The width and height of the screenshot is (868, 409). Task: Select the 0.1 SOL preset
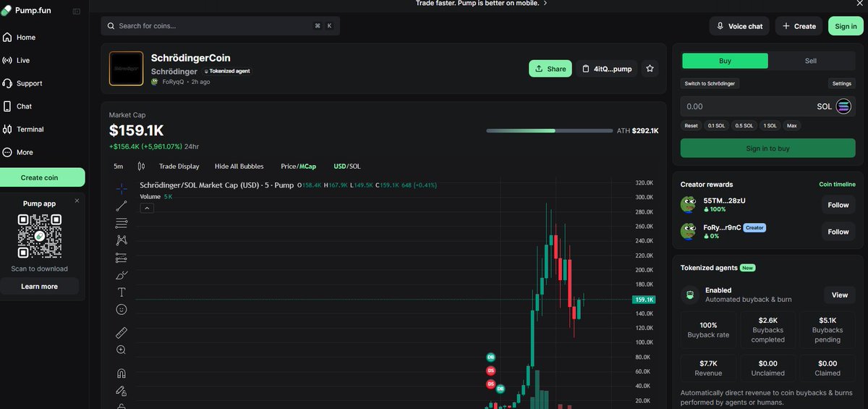716,126
